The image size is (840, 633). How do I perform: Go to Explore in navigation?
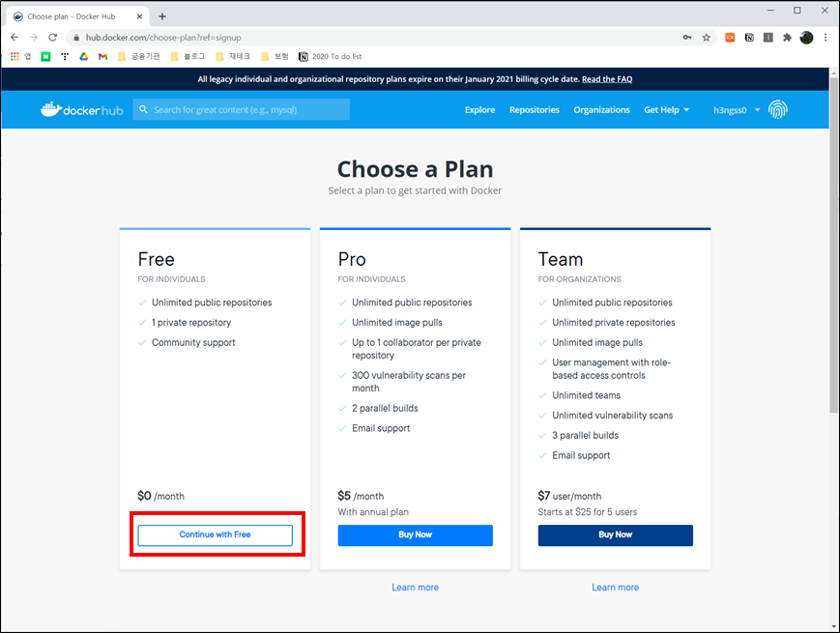pyautogui.click(x=480, y=110)
